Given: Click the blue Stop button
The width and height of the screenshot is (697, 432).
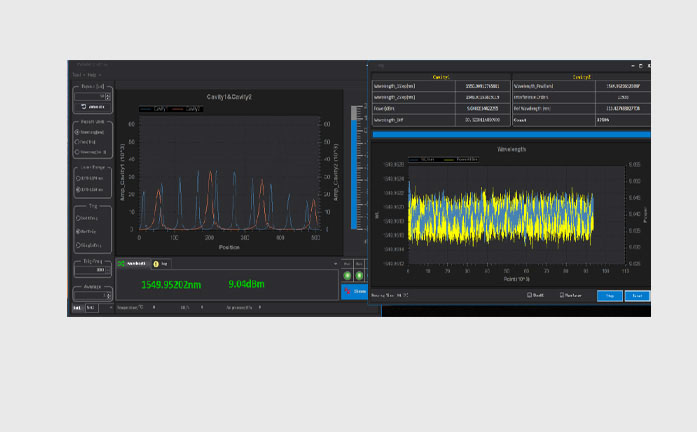Looking at the screenshot, I should click(609, 296).
